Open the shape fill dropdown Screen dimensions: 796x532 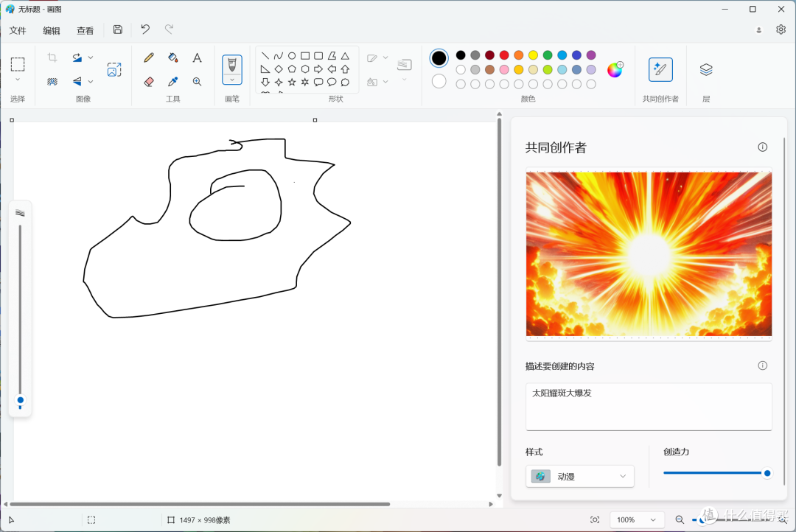click(385, 82)
